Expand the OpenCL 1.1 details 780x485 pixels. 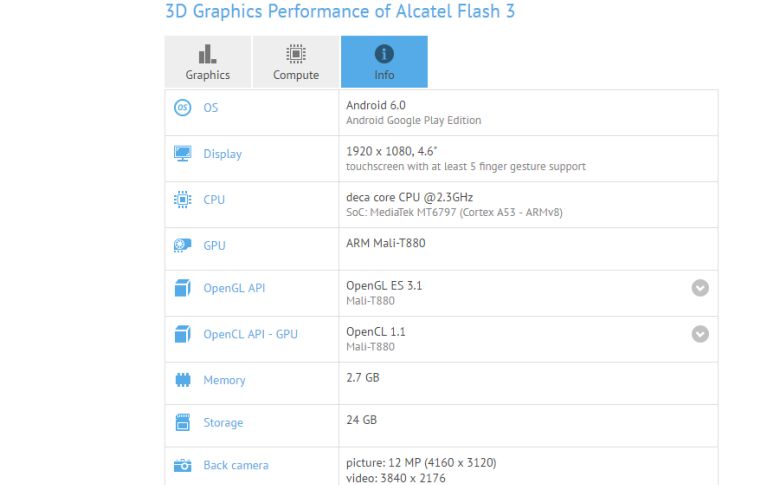(700, 334)
